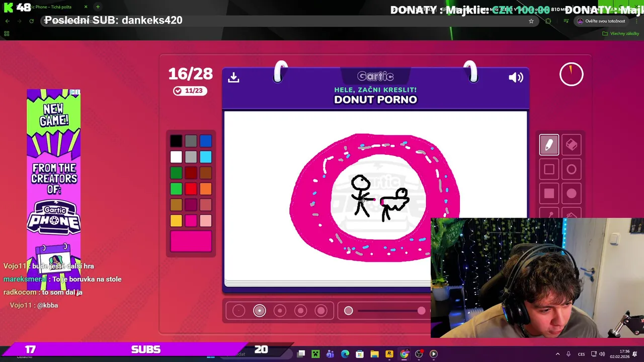The image size is (644, 362).
Task: Open the system volume tray icon
Action: (x=602, y=354)
